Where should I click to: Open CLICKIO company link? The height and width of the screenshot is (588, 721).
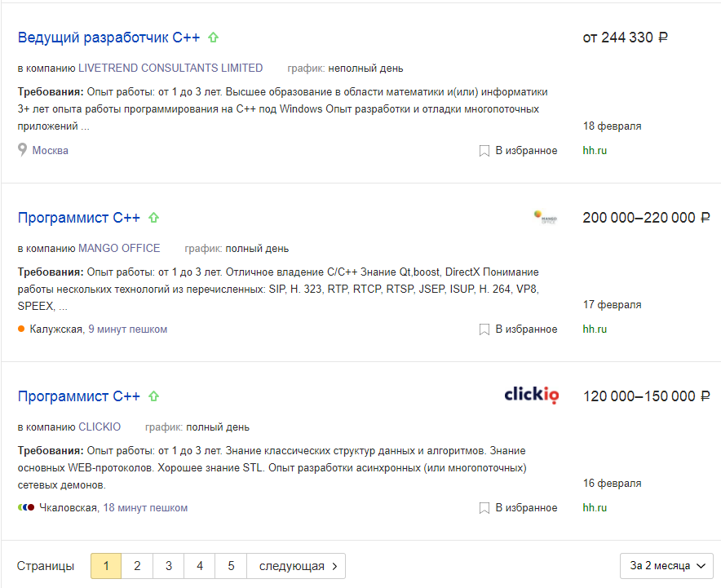pyautogui.click(x=100, y=427)
